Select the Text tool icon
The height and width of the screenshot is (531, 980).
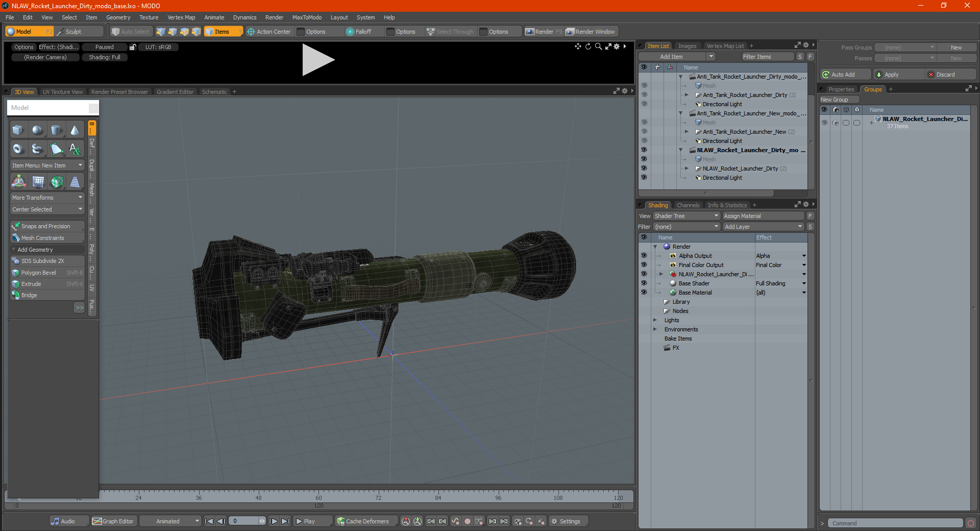click(75, 149)
